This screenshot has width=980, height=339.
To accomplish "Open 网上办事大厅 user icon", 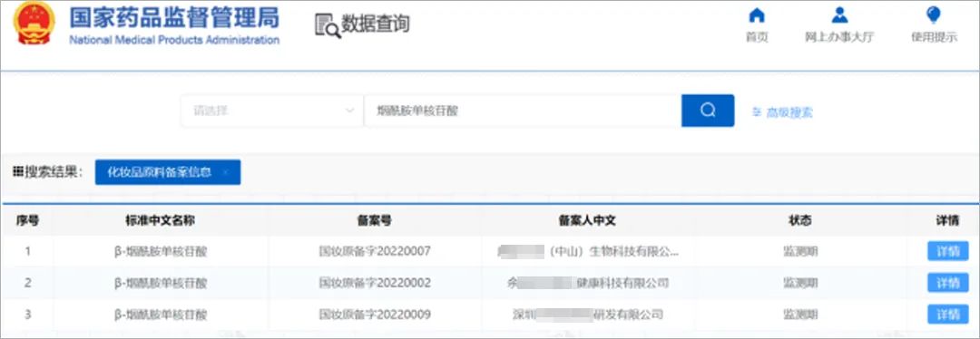I will click(x=840, y=15).
